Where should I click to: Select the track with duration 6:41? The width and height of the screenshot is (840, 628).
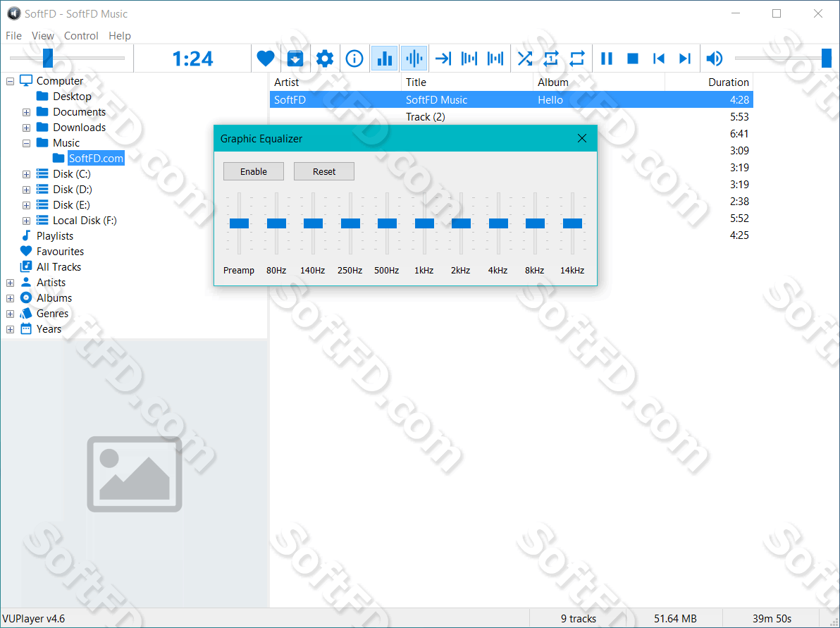pyautogui.click(x=739, y=133)
